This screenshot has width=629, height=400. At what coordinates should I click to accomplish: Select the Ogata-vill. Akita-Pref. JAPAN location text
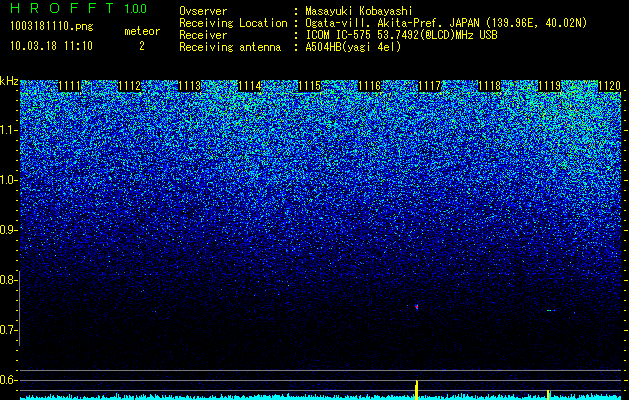click(x=446, y=23)
